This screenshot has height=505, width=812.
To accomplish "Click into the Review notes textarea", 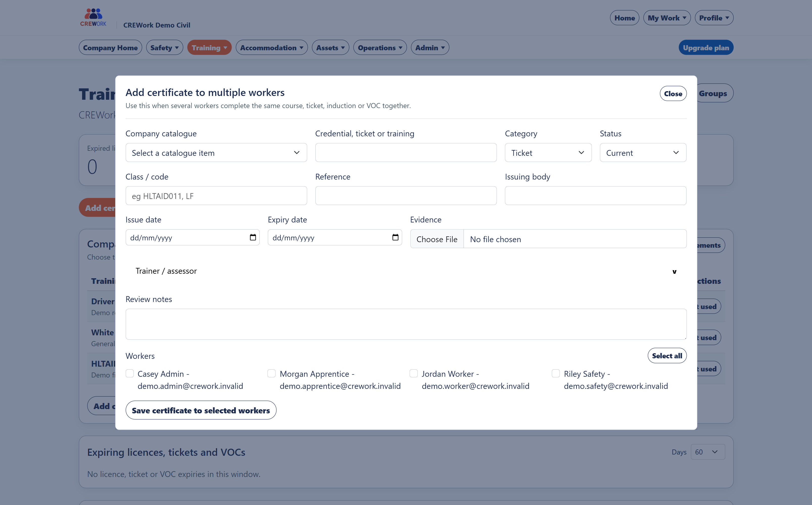I will point(406,324).
